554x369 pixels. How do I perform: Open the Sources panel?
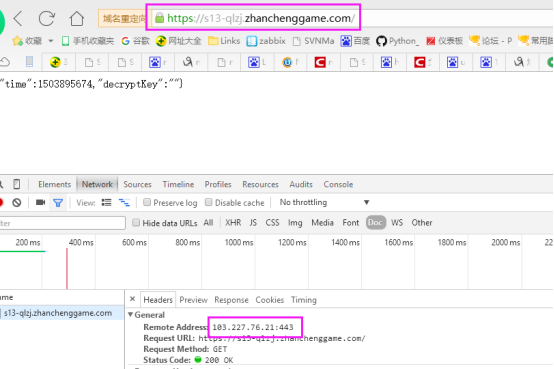[137, 184]
